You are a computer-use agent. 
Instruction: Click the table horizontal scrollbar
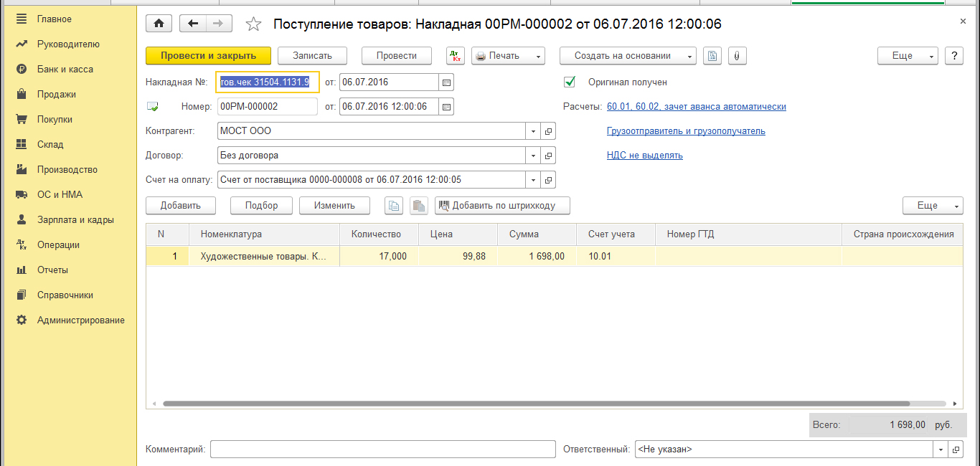coord(536,404)
